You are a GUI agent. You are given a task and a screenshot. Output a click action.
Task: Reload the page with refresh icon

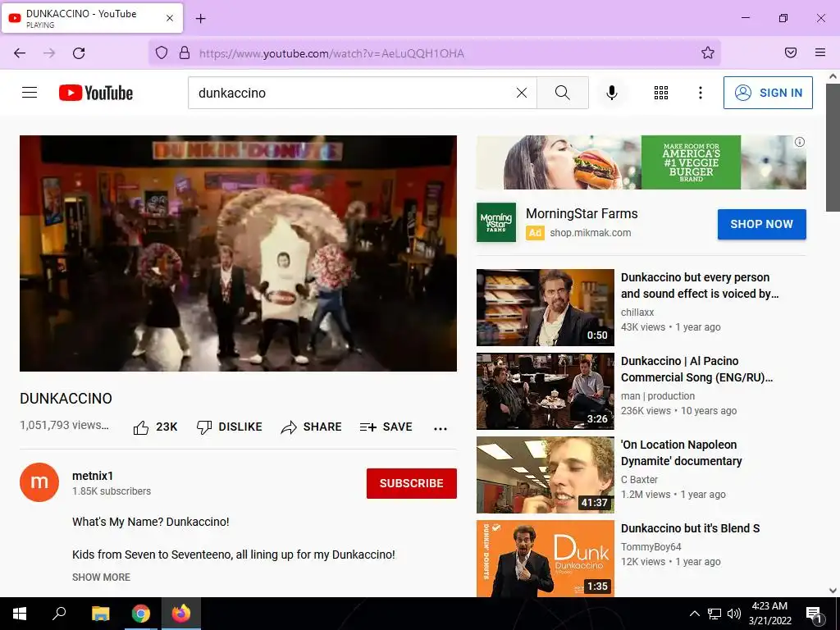(x=79, y=52)
